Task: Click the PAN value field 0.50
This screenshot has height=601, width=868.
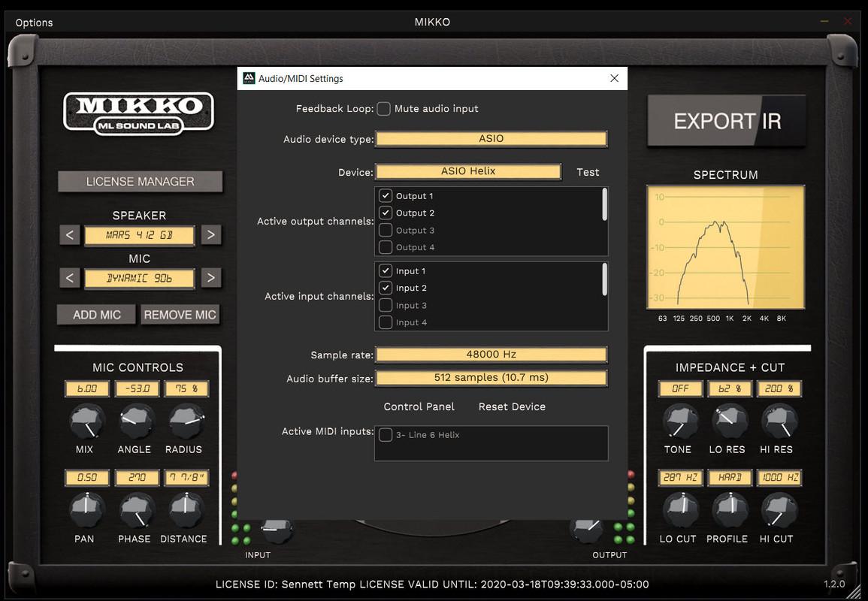Action: pyautogui.click(x=87, y=477)
